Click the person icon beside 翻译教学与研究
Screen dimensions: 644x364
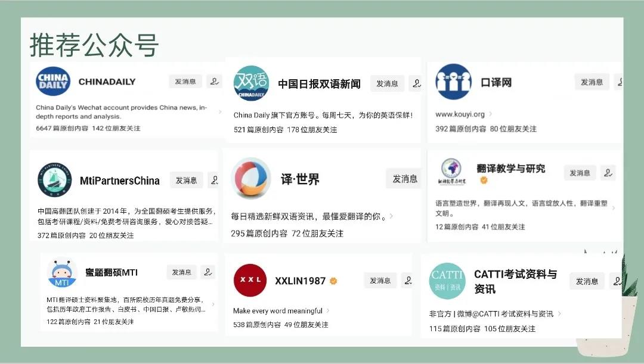608,173
